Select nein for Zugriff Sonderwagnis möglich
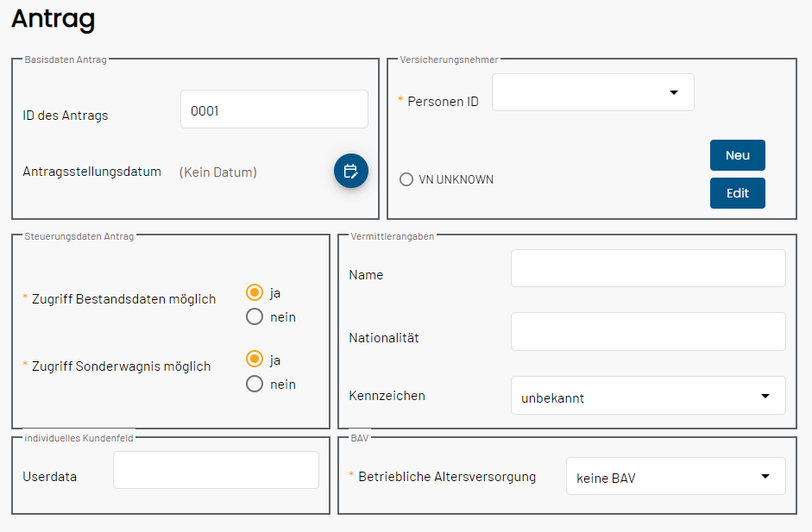The image size is (812, 532). pos(255,384)
